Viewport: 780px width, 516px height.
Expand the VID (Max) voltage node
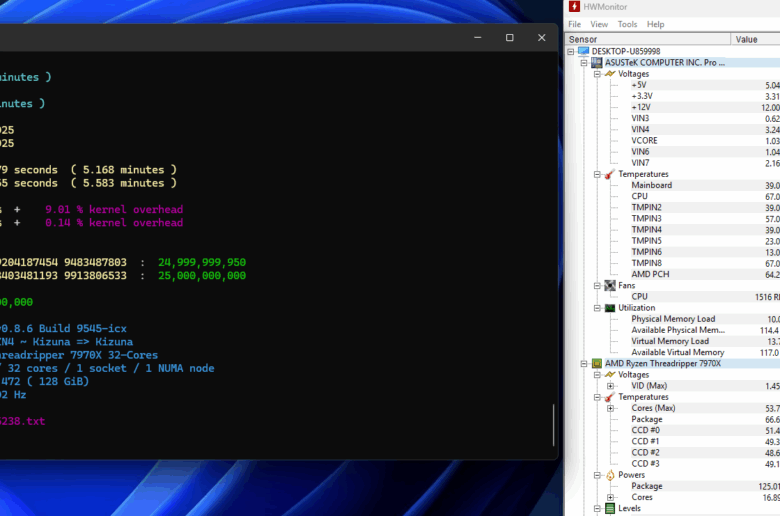(610, 386)
